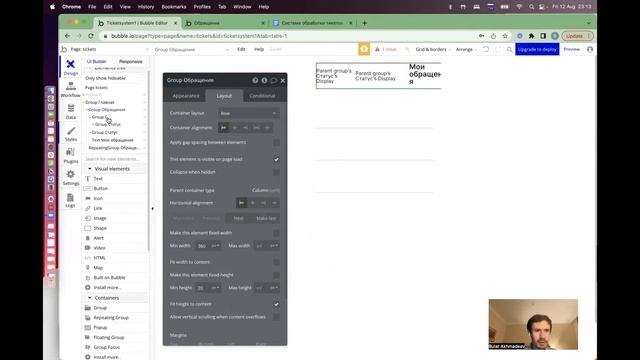Uncheck This element is visible on page load
The height and width of the screenshot is (360, 640).
pos(276,159)
